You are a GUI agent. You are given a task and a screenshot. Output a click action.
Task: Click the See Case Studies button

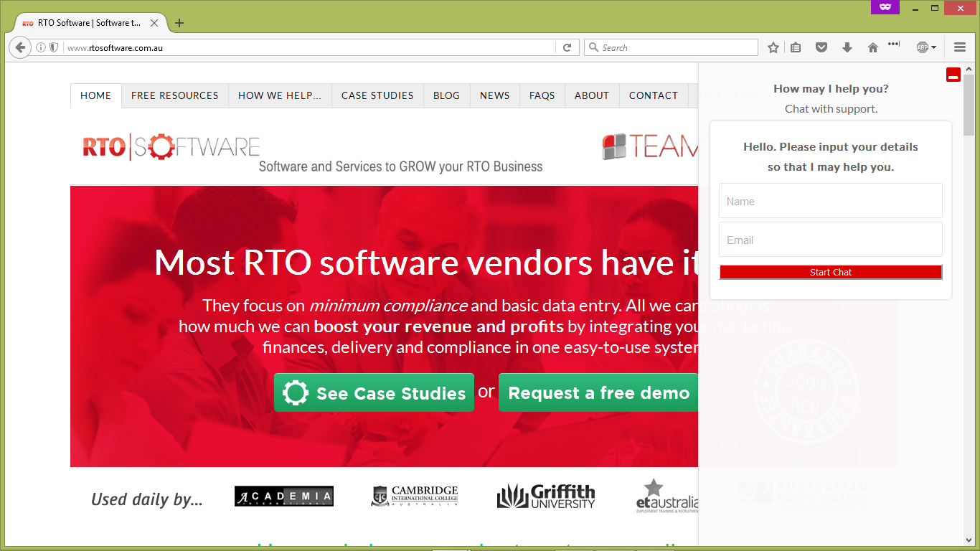point(374,392)
